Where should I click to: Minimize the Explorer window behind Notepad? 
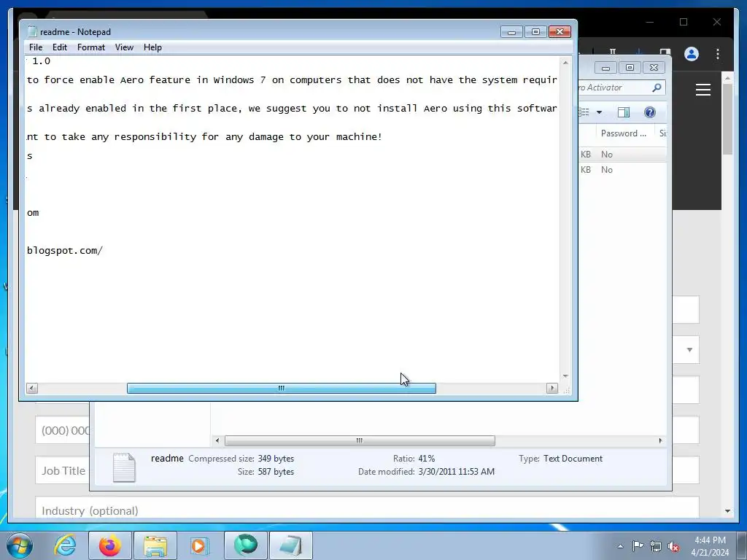(x=605, y=68)
